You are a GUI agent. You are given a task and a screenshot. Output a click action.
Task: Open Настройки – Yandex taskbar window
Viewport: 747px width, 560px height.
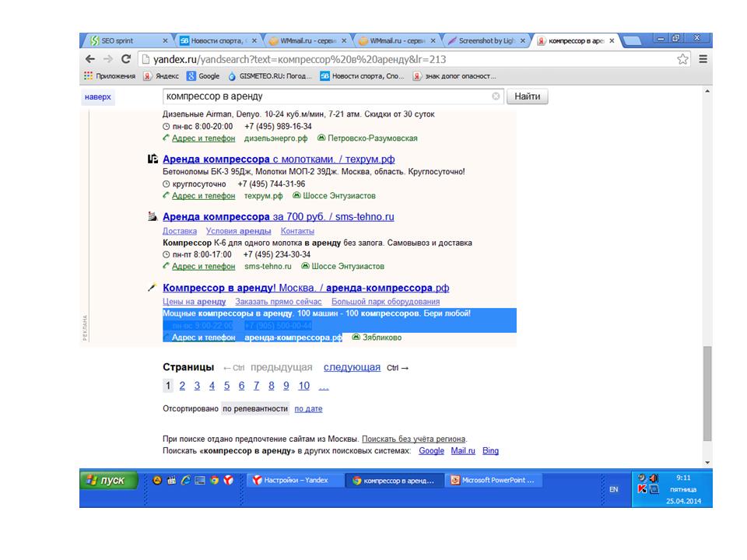pos(296,480)
